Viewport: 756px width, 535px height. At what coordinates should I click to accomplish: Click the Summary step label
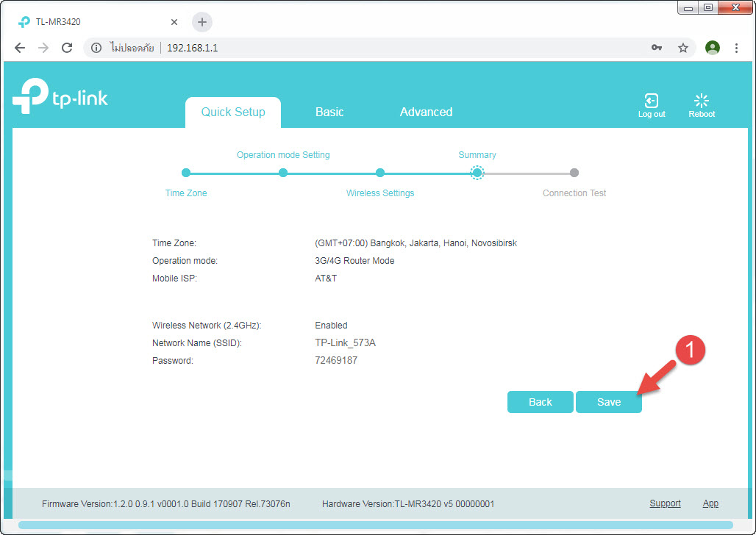click(477, 155)
